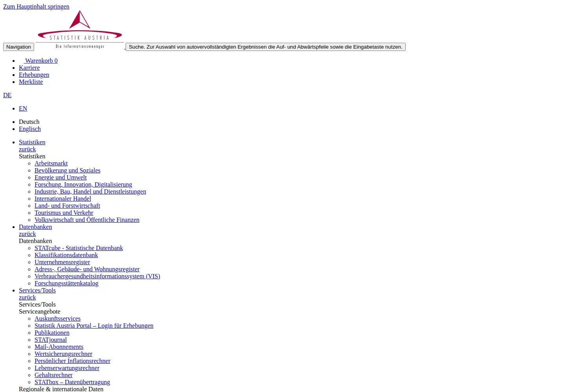Open Statistik Austria Portal login link
The image size is (565, 392).
point(94,326)
